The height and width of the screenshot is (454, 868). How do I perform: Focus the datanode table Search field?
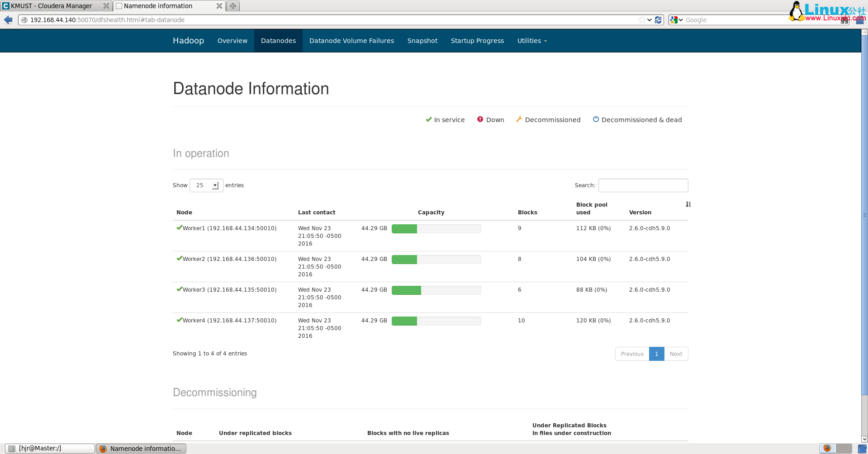[x=643, y=185]
